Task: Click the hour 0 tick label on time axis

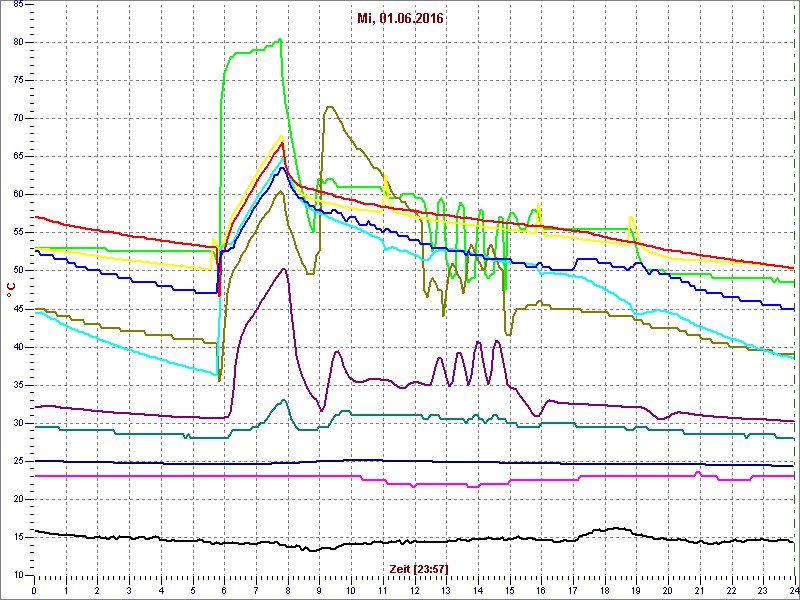Action: click(34, 590)
